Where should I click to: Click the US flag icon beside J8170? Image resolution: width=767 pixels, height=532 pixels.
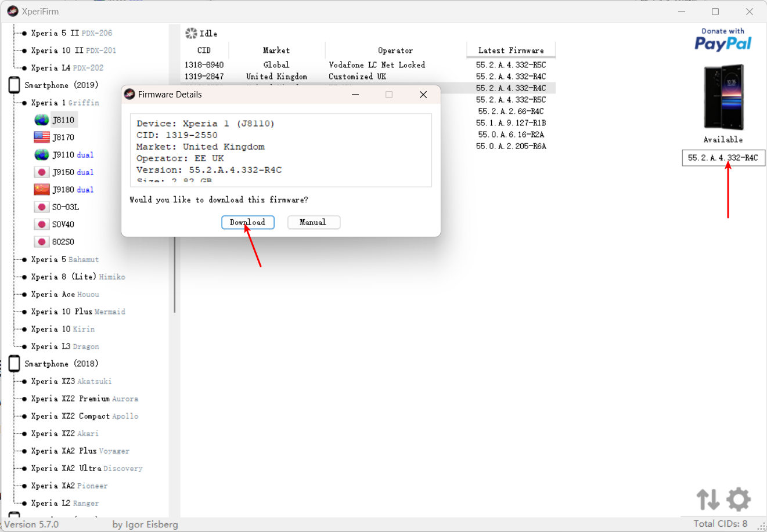coord(41,137)
